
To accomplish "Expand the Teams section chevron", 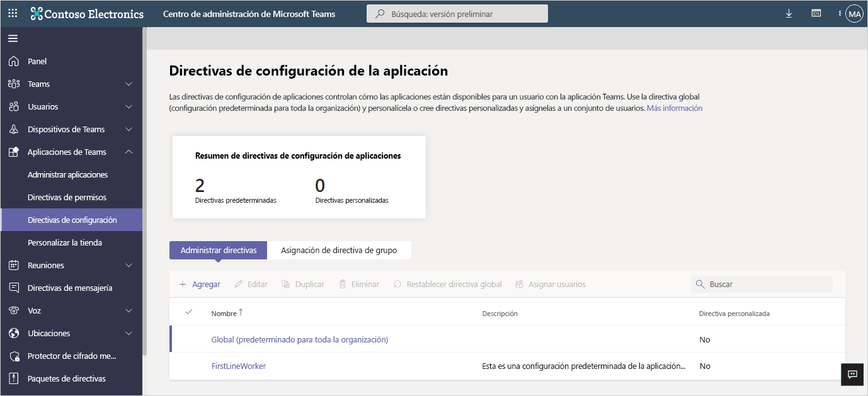I will coord(128,84).
